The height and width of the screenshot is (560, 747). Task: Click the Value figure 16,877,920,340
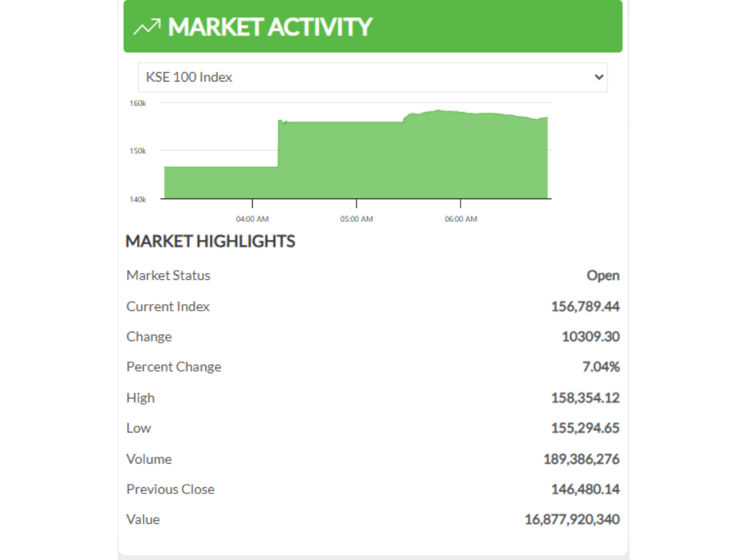coord(572,520)
